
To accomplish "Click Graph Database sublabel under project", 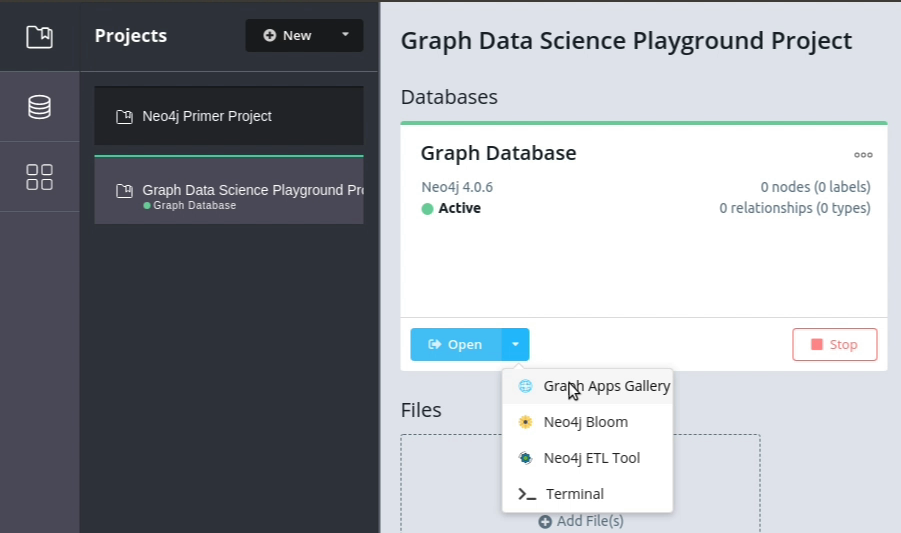I will click(x=194, y=206).
